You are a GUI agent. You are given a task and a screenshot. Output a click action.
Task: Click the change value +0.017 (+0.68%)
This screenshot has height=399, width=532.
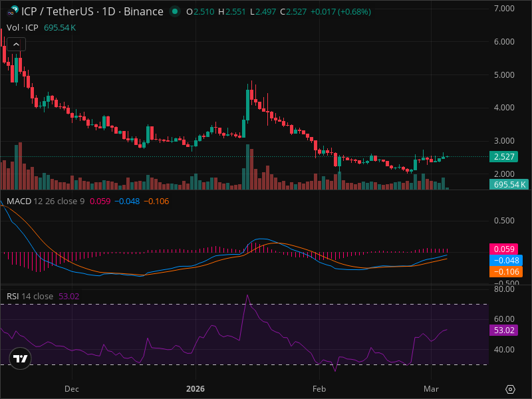coord(340,12)
